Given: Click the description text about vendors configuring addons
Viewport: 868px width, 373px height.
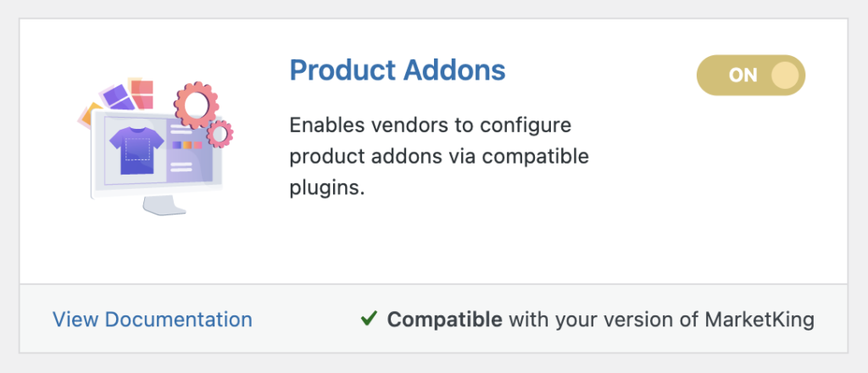Looking at the screenshot, I should coord(439,157).
